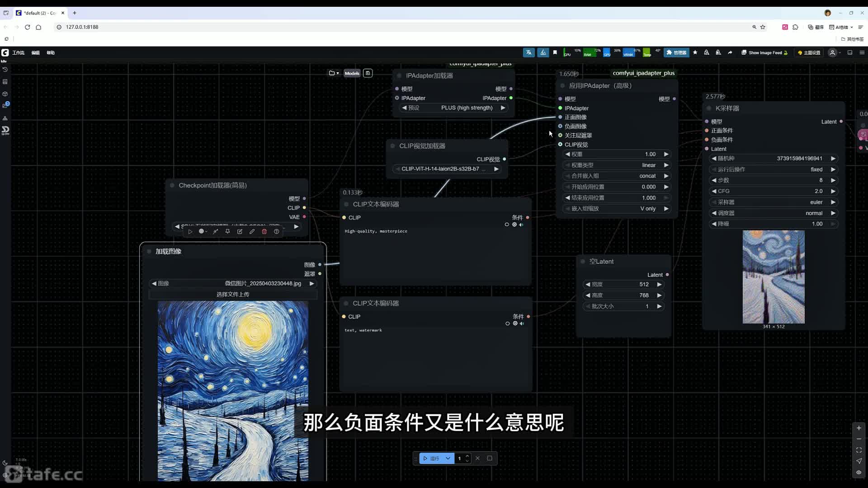Collapse the Checkpoint加载器 node dot
The height and width of the screenshot is (488, 868).
[172, 185]
